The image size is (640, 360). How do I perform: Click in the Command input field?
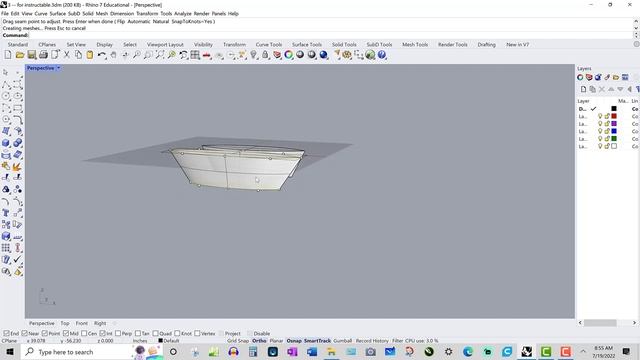point(331,35)
